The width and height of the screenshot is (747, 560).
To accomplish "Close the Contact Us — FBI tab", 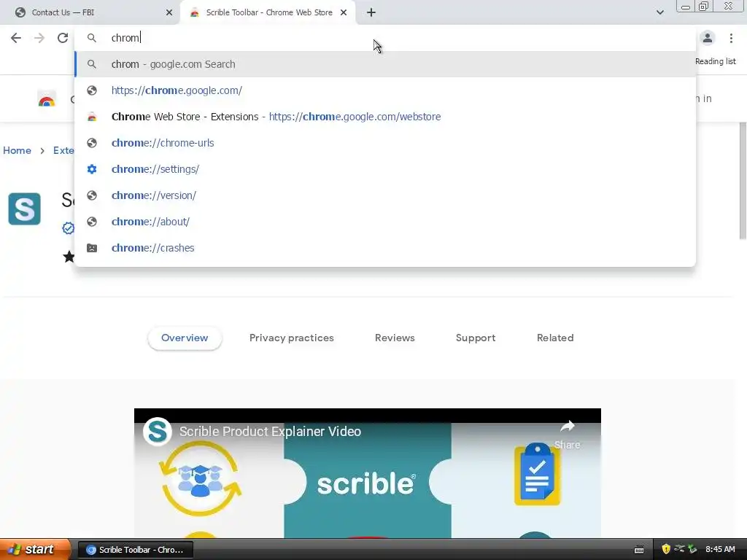I will (x=169, y=12).
